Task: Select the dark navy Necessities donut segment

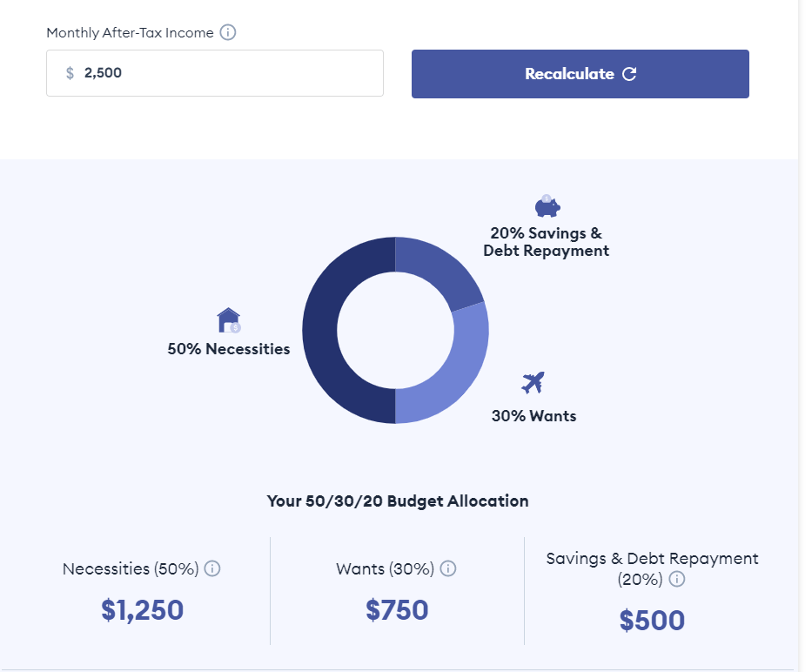Action: coord(322,331)
